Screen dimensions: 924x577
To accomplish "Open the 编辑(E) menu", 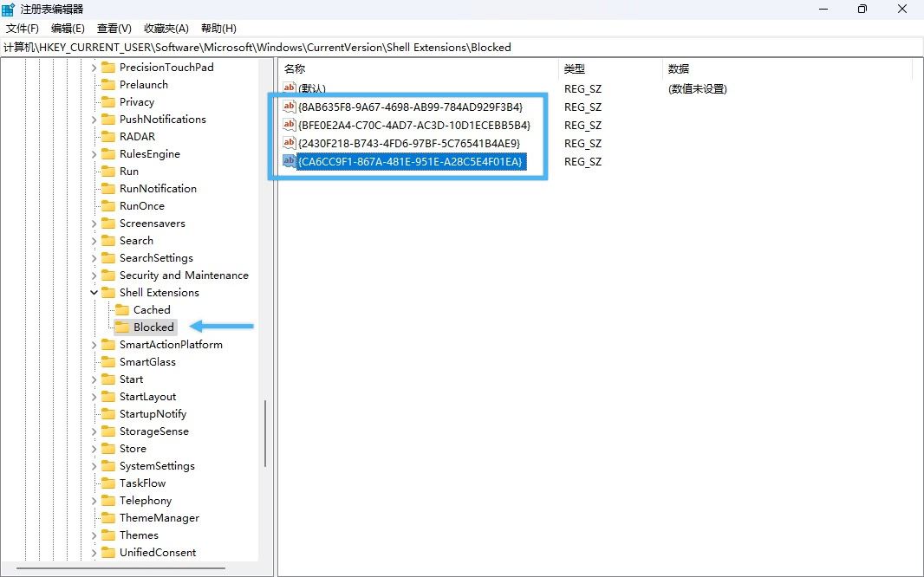I will tap(68, 29).
